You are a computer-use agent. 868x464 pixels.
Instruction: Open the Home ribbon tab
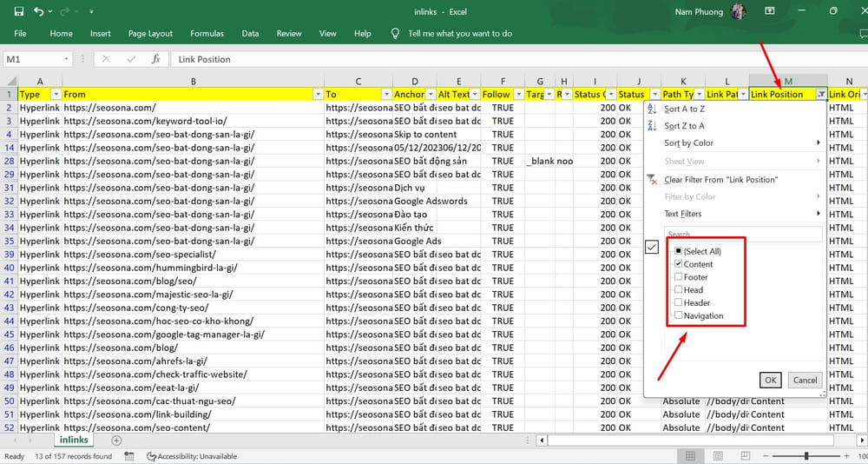click(x=61, y=33)
